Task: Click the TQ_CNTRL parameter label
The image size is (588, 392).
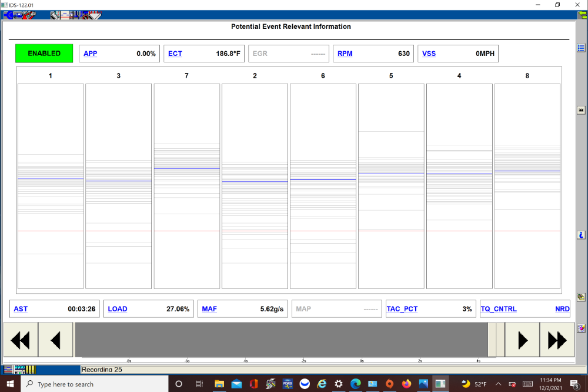Action: [x=499, y=309]
